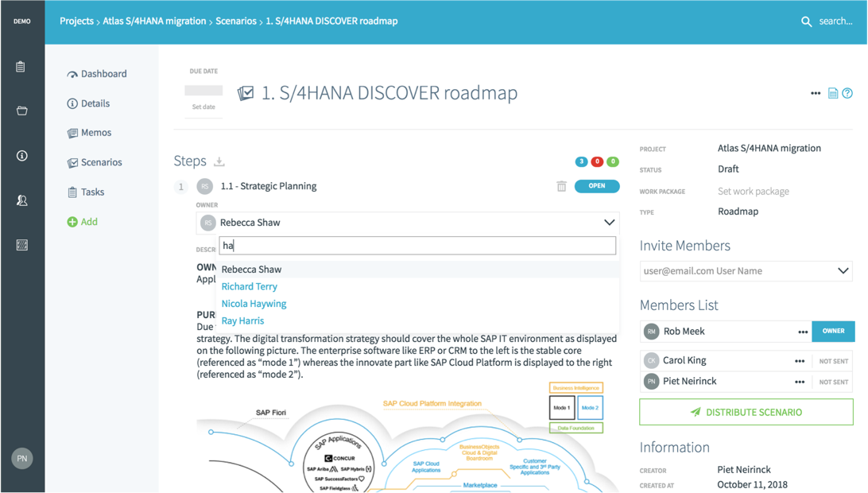Click the step number 1 badge
The height and width of the screenshot is (493, 868).
tap(181, 187)
